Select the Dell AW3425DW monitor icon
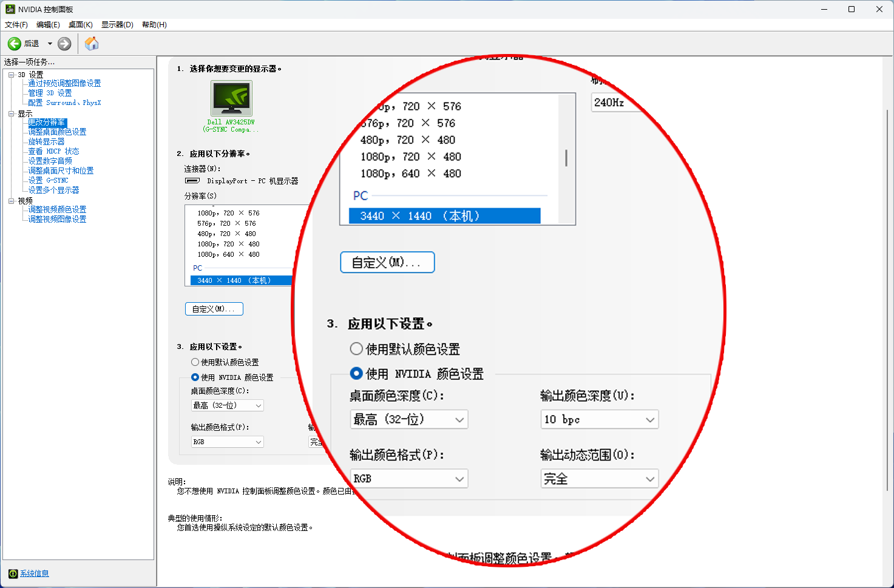Screen dimensions: 894x588 (x=231, y=98)
